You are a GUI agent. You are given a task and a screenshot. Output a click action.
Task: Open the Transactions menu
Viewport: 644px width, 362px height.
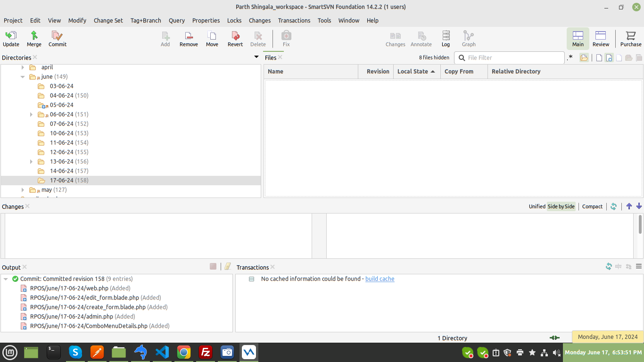pyautogui.click(x=294, y=20)
